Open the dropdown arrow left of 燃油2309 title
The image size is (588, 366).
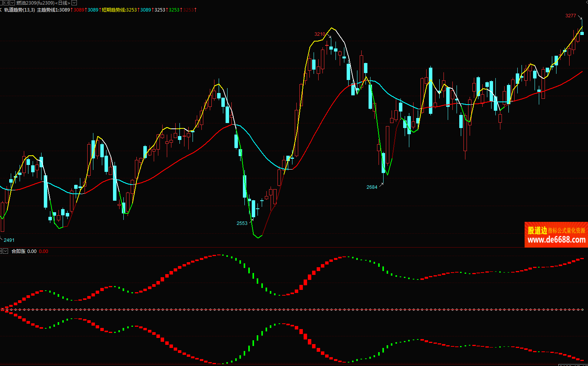pyautogui.click(x=12, y=3)
